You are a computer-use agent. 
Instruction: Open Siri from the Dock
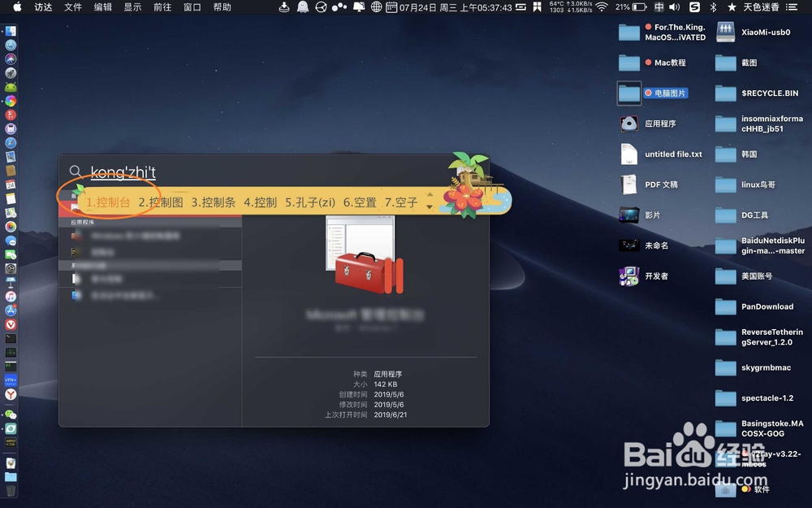tap(11, 59)
